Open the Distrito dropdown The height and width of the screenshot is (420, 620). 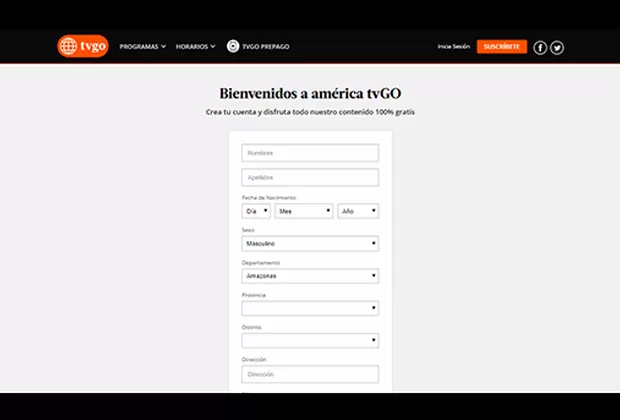[310, 340]
